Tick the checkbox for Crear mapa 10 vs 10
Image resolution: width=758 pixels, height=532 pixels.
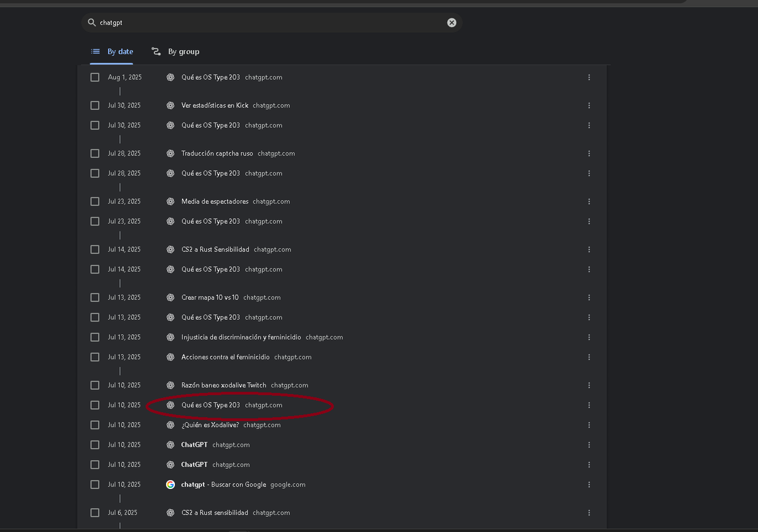click(95, 298)
